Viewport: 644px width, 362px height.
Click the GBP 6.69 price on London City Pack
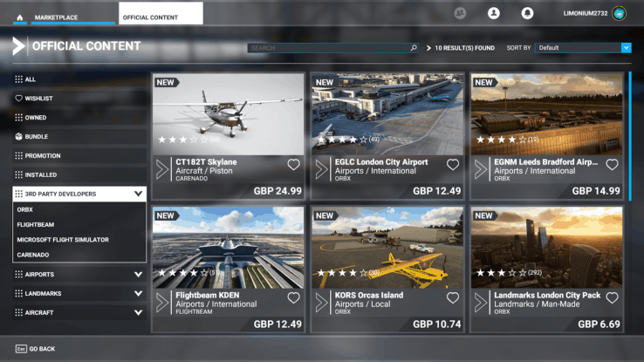(x=599, y=324)
